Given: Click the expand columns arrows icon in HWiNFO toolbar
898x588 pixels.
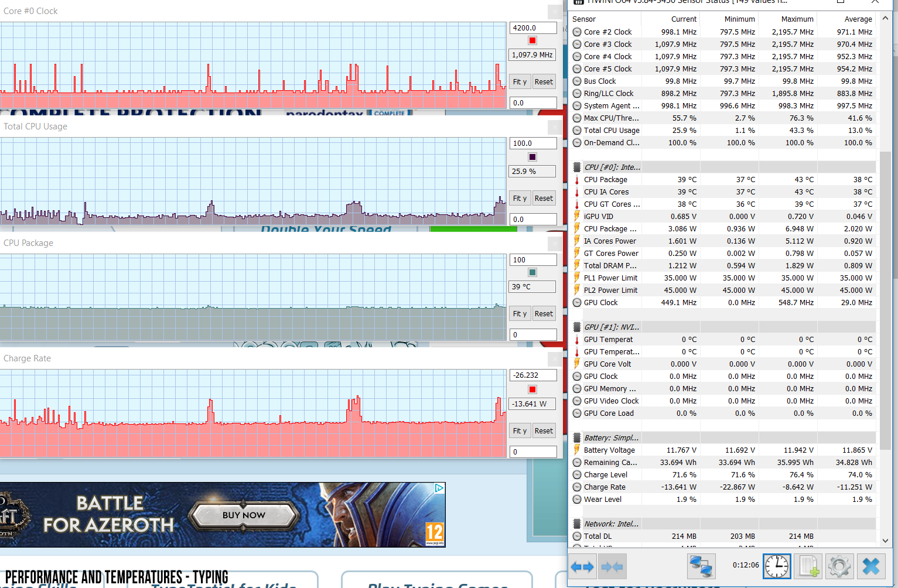Looking at the screenshot, I should 582,566.
